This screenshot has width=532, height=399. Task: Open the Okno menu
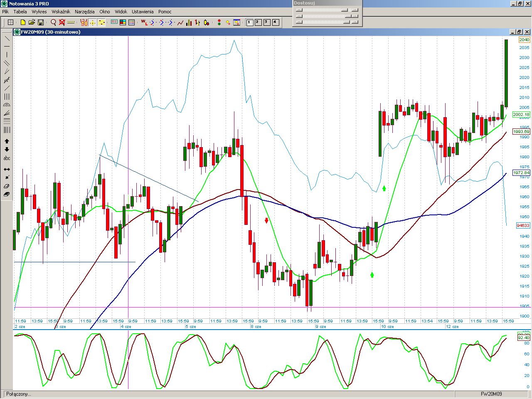tap(105, 12)
